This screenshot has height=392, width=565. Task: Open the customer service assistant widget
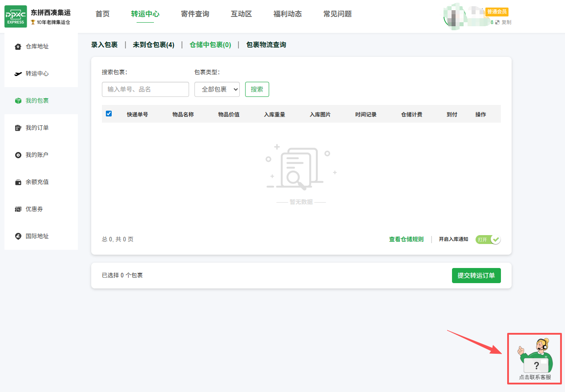[535, 359]
